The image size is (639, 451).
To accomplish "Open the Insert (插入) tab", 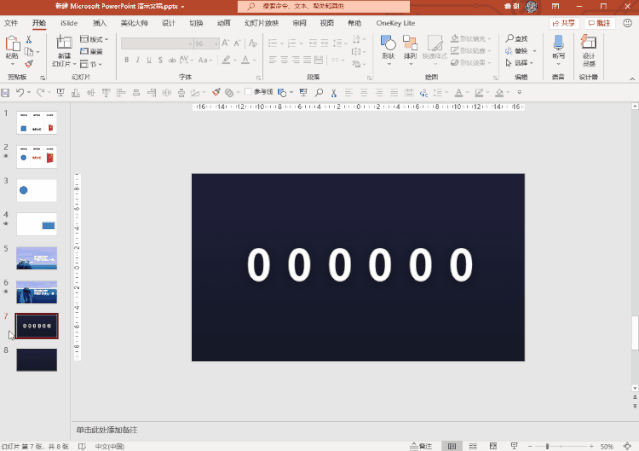I will click(99, 23).
